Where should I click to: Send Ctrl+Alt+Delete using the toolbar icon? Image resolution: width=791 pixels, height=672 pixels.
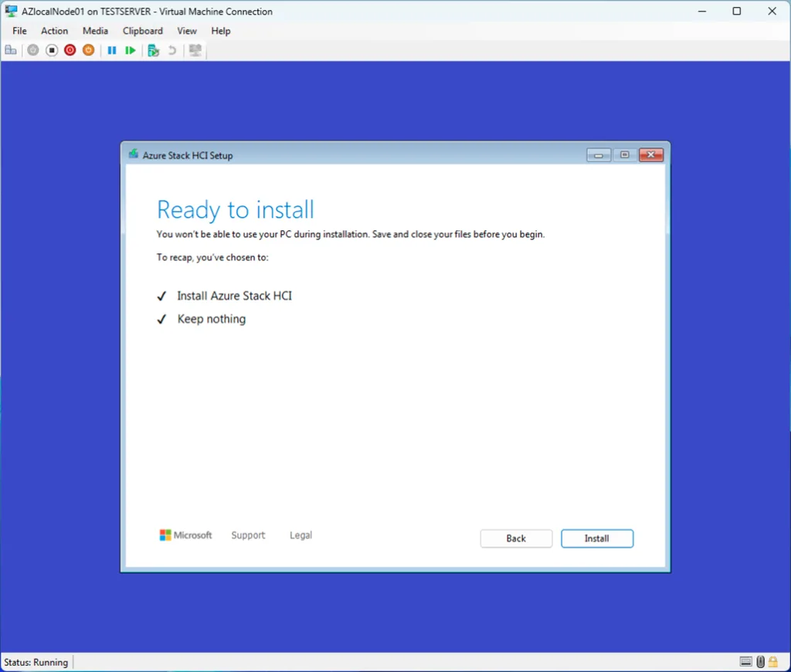coord(11,50)
